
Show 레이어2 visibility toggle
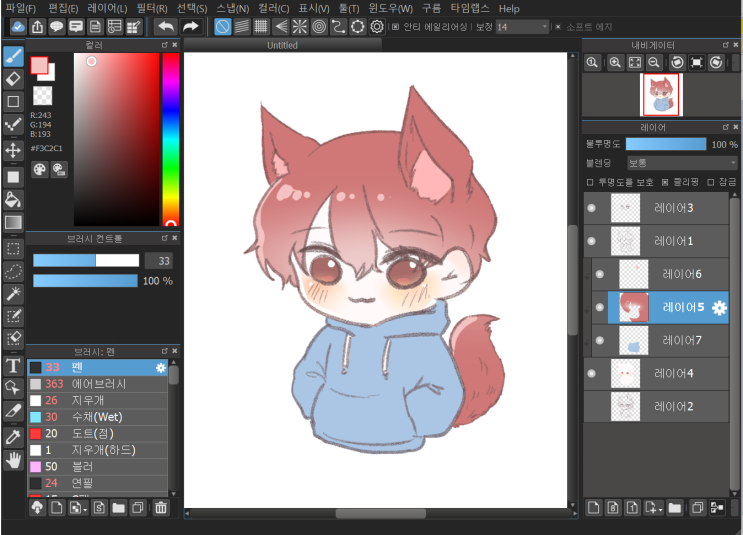pyautogui.click(x=591, y=407)
